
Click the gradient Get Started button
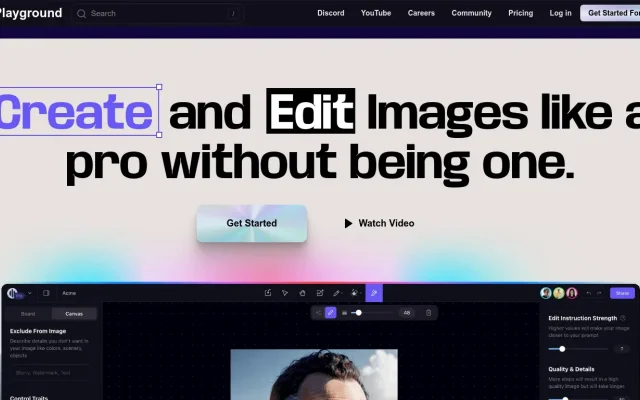(x=252, y=223)
